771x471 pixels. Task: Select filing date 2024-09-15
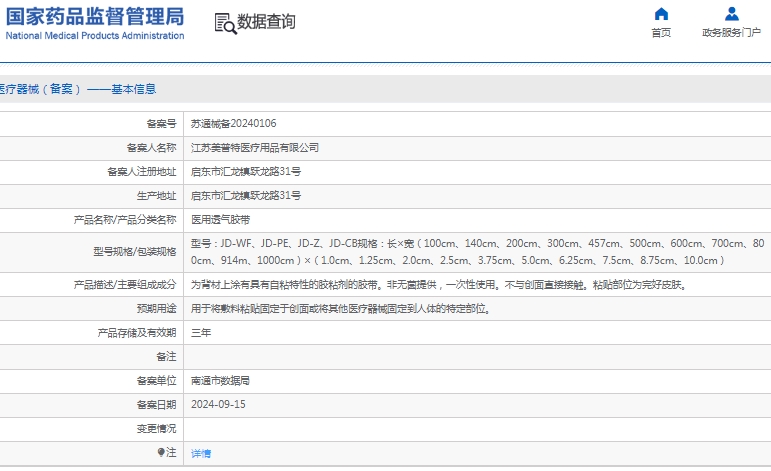(218, 405)
